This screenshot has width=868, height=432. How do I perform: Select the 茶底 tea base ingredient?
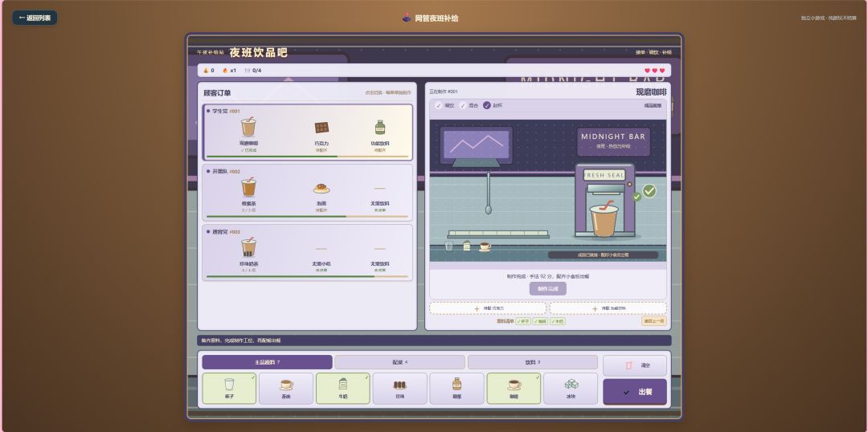pos(286,389)
